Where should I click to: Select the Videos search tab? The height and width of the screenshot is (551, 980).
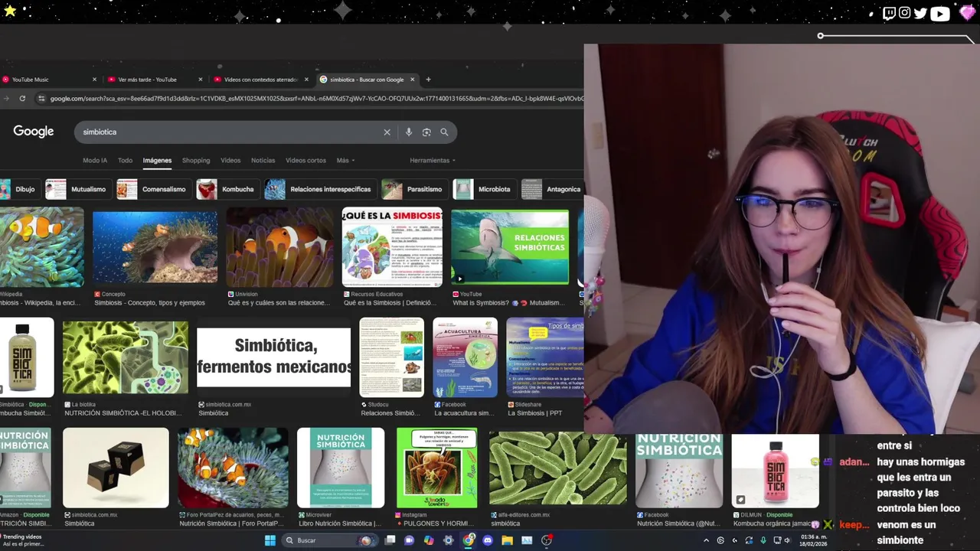tap(230, 161)
